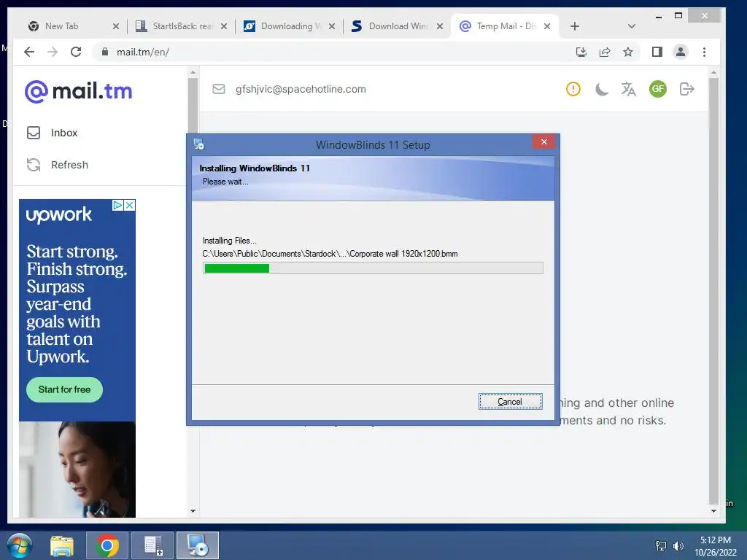Click the page scrollbar down arrow

point(713,511)
